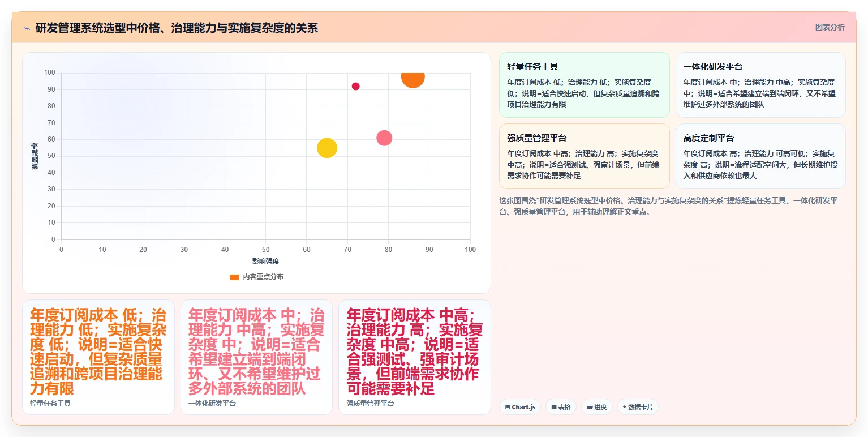Open the 高度定制平台 info card heading
Viewport: 868px width, 437px height.
pyautogui.click(x=708, y=138)
